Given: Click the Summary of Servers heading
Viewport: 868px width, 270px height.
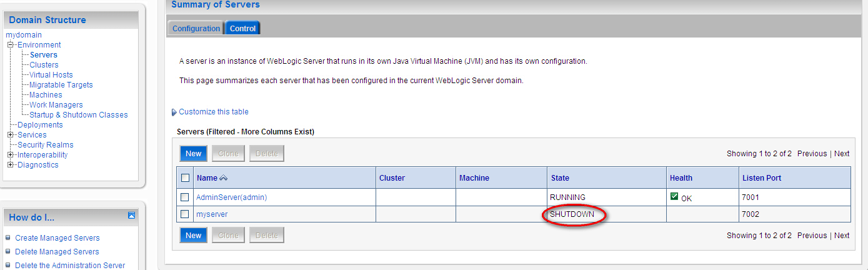Looking at the screenshot, I should click(216, 5).
